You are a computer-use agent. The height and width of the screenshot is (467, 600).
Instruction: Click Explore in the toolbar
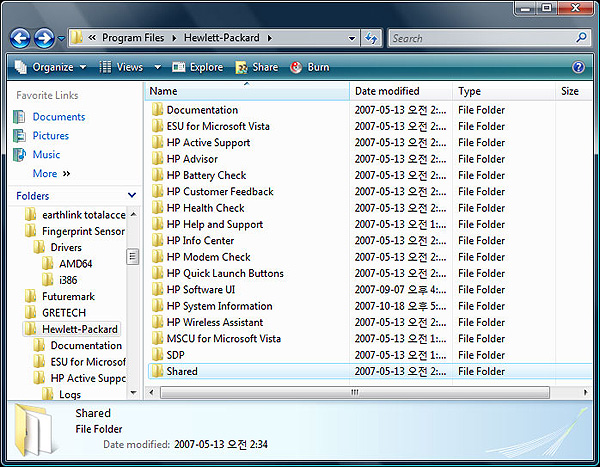(197, 67)
